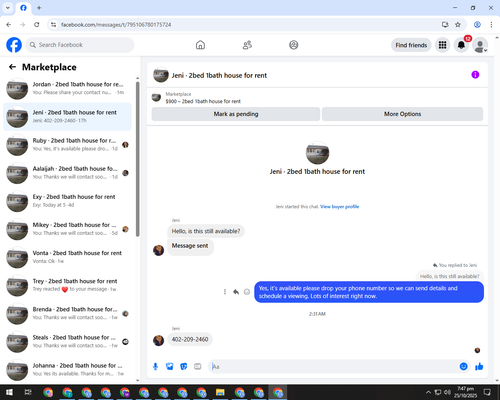Open Aalaijah's conversation in the list
This screenshot has width=500, height=400.
[x=68, y=173]
